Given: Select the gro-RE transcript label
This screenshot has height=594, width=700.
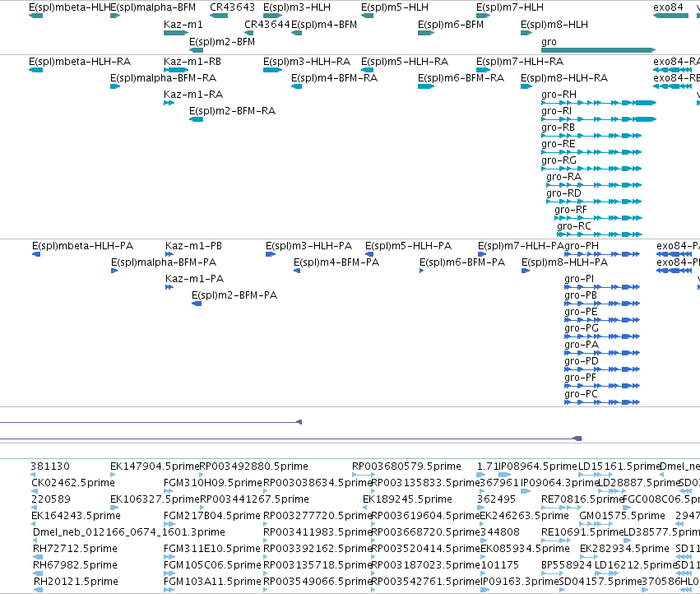Looking at the screenshot, I should pos(558,144).
